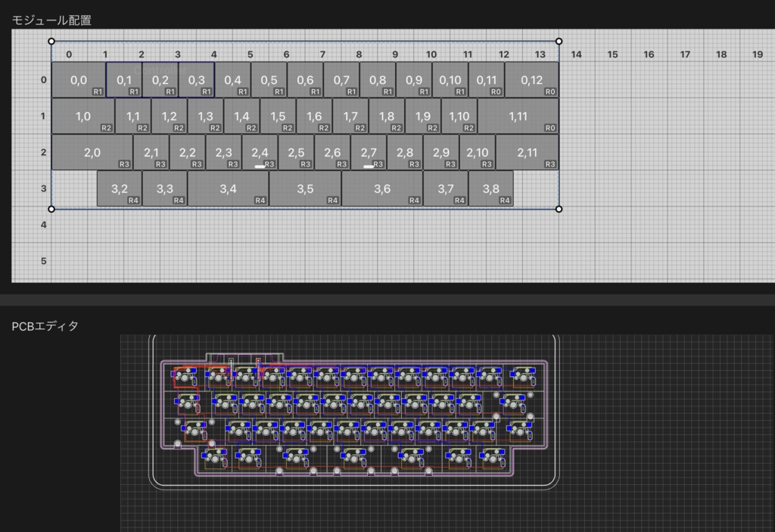The image size is (775, 532).
Task: Select key module 1,6
Action: coord(314,117)
